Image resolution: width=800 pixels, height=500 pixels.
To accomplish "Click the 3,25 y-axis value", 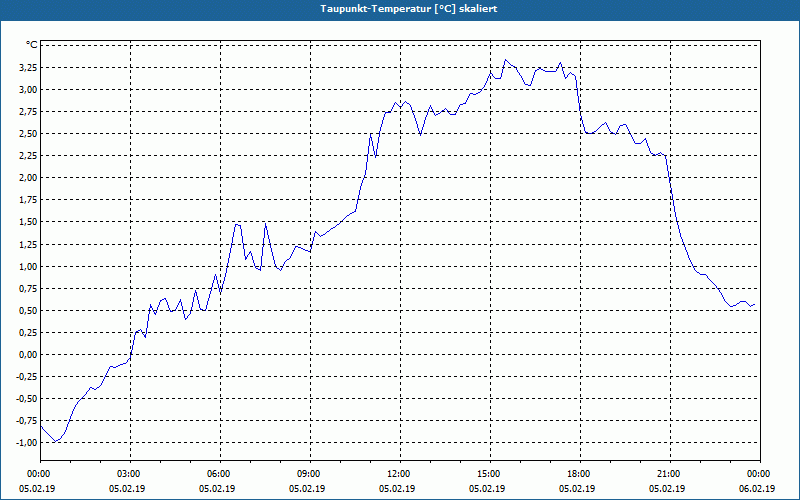I will click(x=29, y=67).
